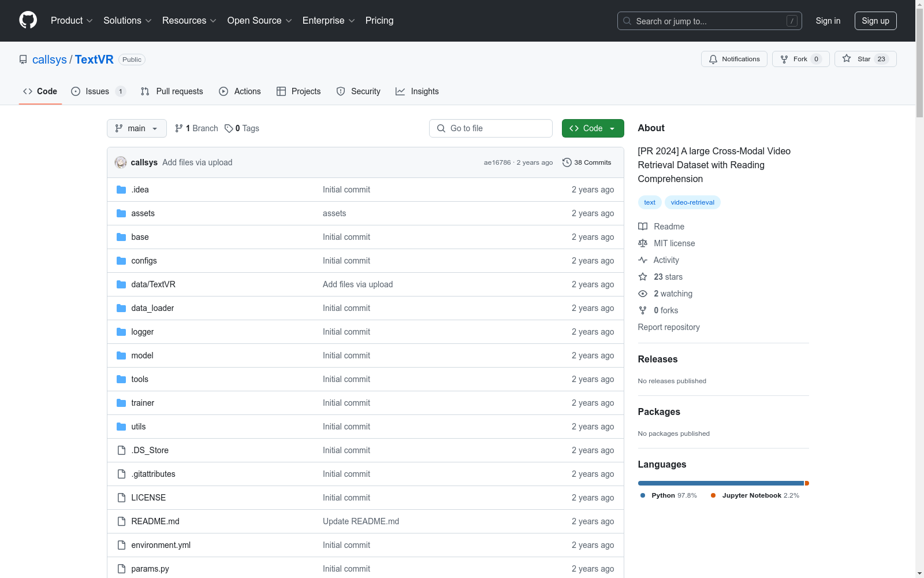Open the Pull requests tab
The width and height of the screenshot is (924, 578).
click(x=172, y=91)
